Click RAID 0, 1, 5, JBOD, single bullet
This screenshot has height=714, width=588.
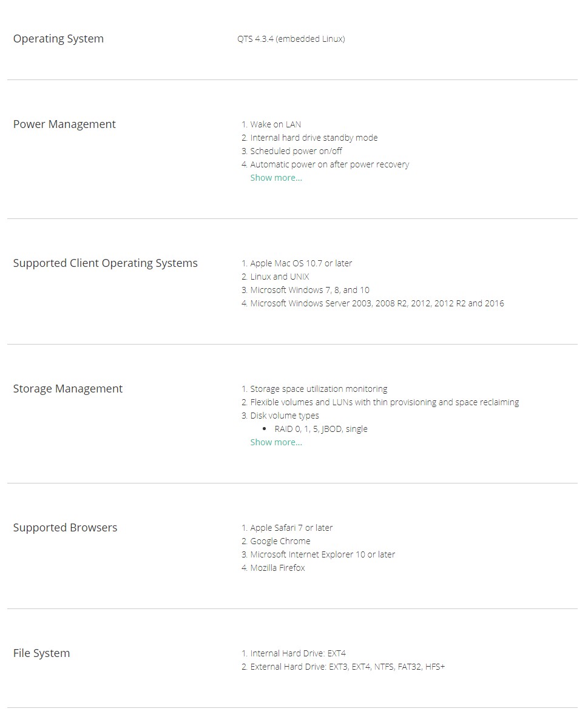(x=317, y=429)
